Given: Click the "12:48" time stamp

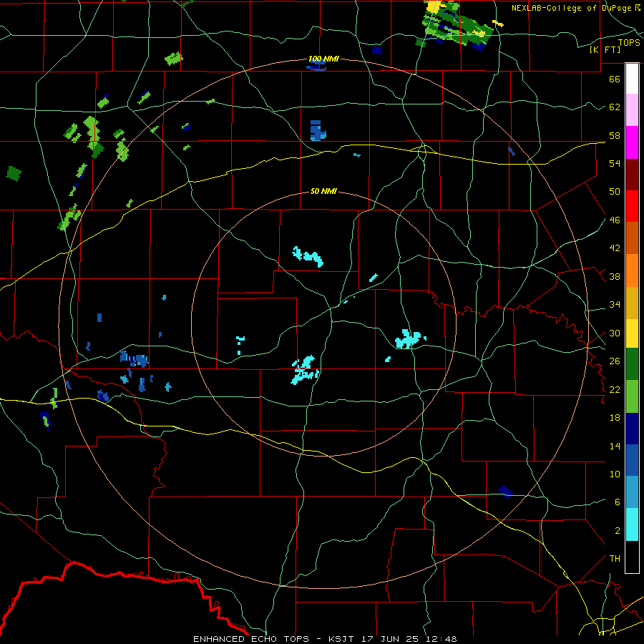Looking at the screenshot, I should coord(441,639).
